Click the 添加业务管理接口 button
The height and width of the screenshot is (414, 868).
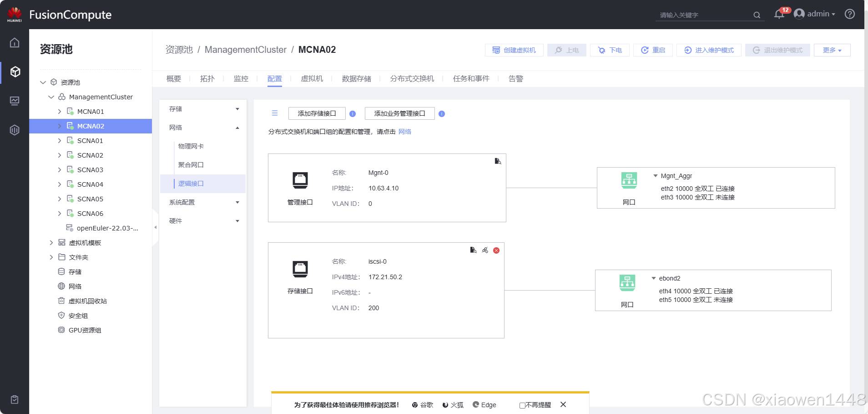coord(399,113)
